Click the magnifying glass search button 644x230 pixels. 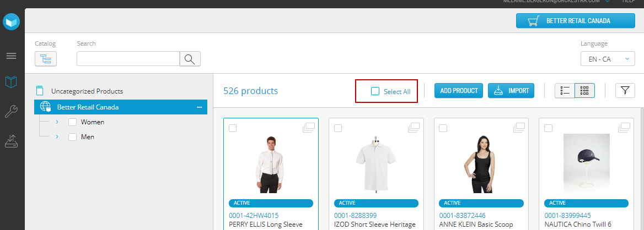(x=190, y=59)
